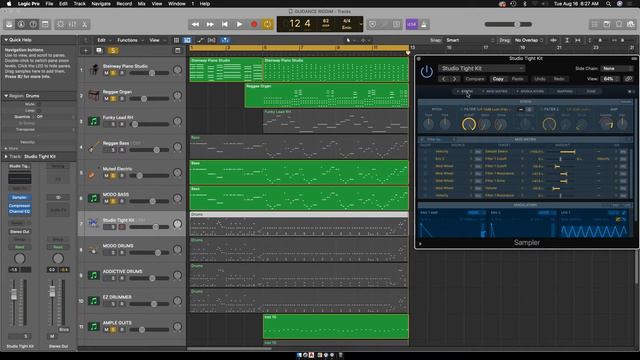Record-enable the Studio Tight Kit track
This screenshot has height=360, width=640.
tap(122, 227)
